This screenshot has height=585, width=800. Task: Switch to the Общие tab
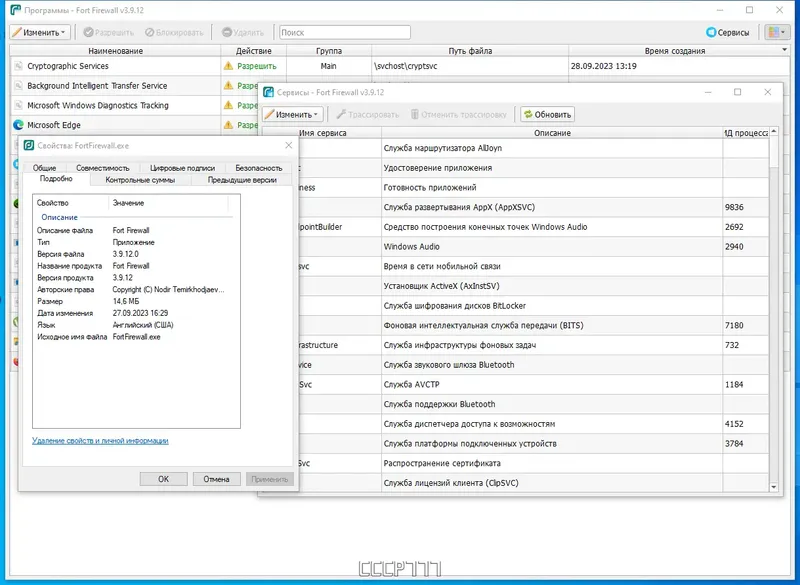click(44, 168)
